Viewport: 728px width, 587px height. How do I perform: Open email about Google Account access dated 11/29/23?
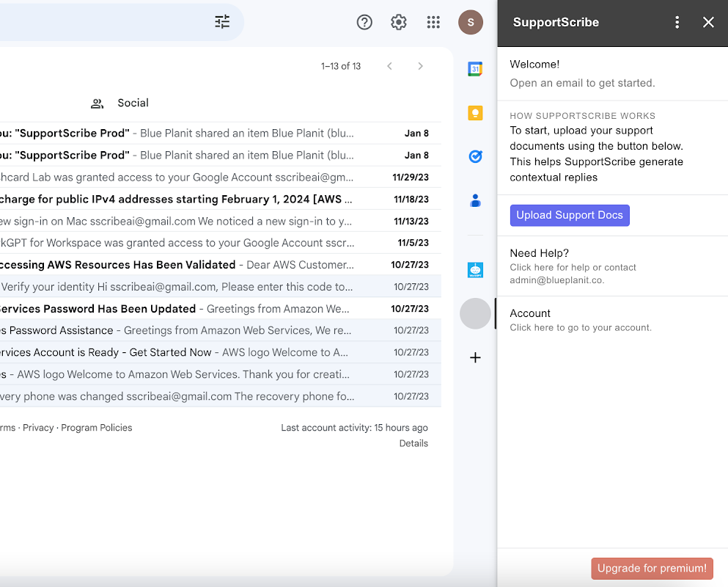coord(221,177)
